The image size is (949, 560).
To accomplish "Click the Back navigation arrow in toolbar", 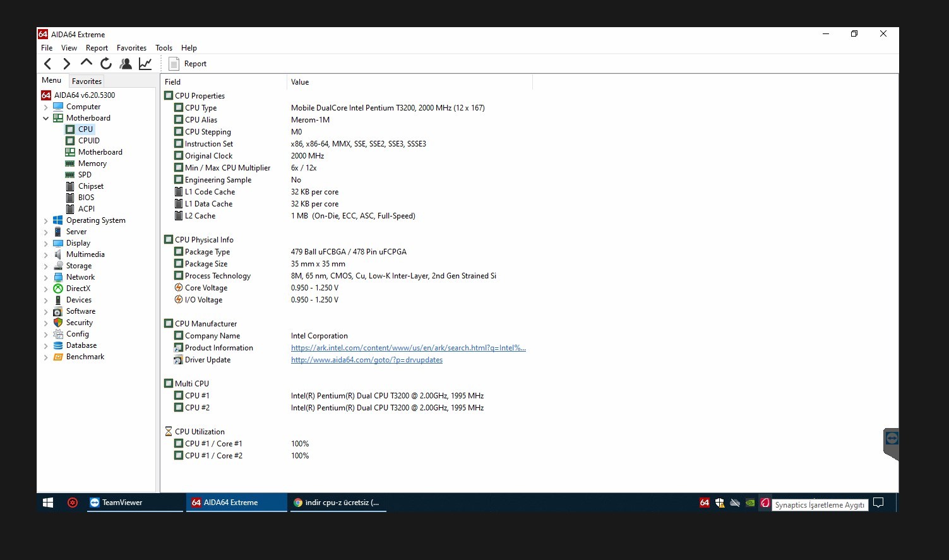I will (48, 64).
